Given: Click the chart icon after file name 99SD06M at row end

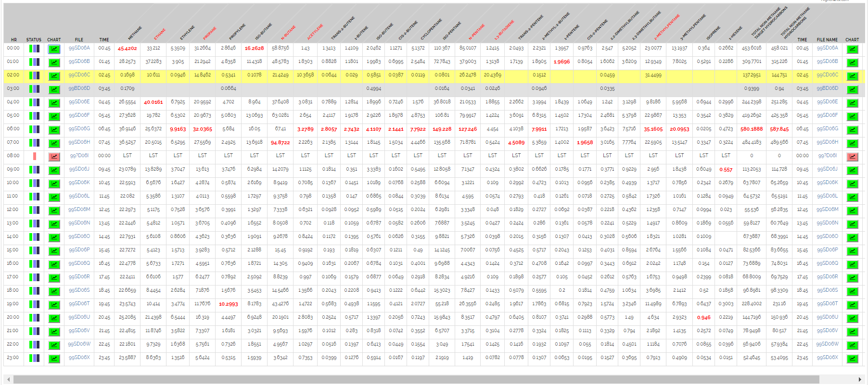Looking at the screenshot, I should point(852,210).
